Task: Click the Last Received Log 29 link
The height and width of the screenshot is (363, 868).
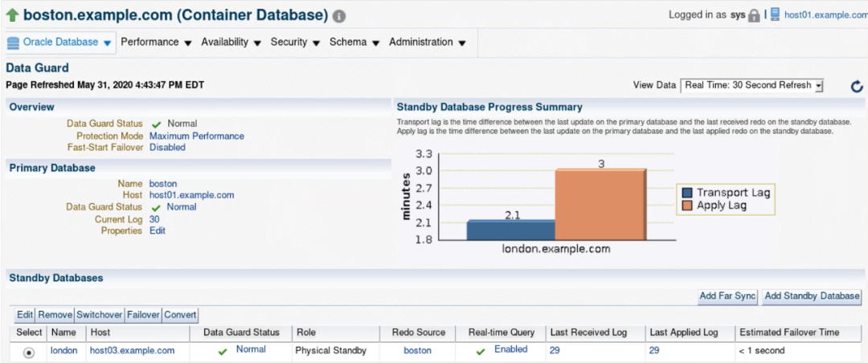Action: click(x=555, y=350)
